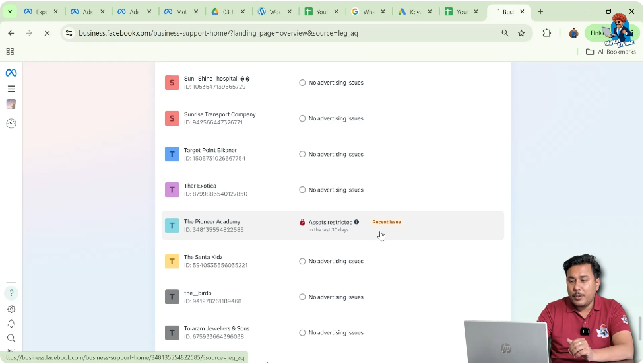Open Sunrise Transport Company account
The height and width of the screenshot is (364, 644).
[333, 118]
